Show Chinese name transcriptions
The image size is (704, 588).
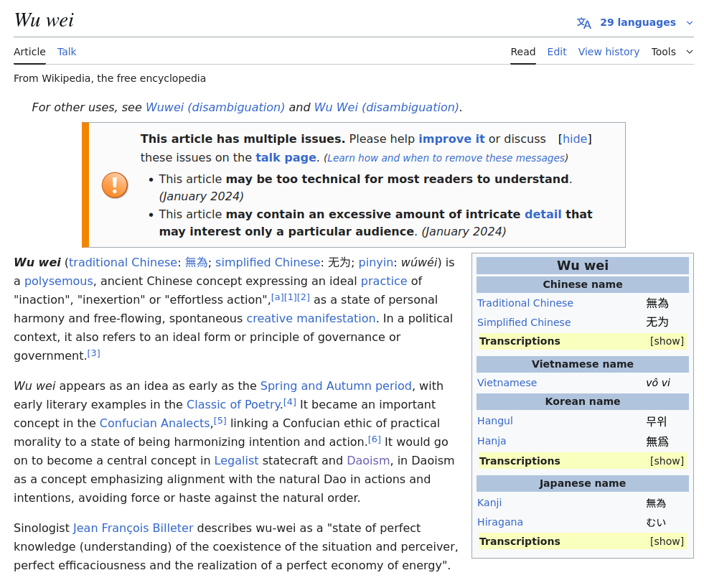667,341
